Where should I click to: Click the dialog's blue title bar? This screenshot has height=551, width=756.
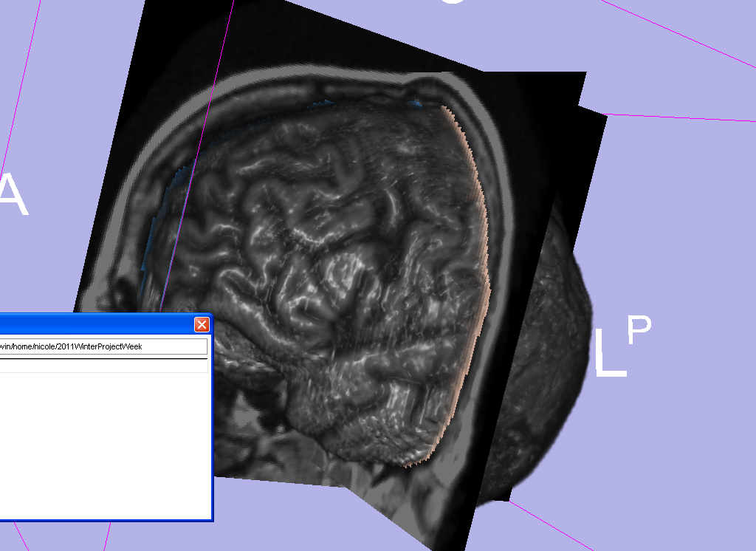coord(96,324)
